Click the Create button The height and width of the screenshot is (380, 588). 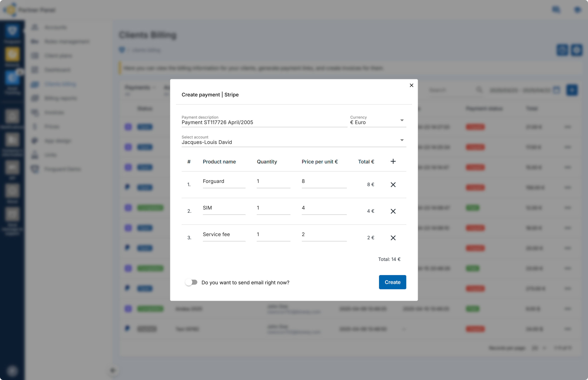click(392, 282)
